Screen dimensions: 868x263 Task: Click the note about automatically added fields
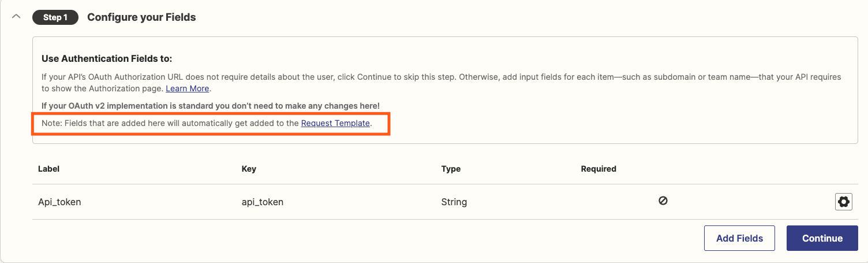pos(207,123)
